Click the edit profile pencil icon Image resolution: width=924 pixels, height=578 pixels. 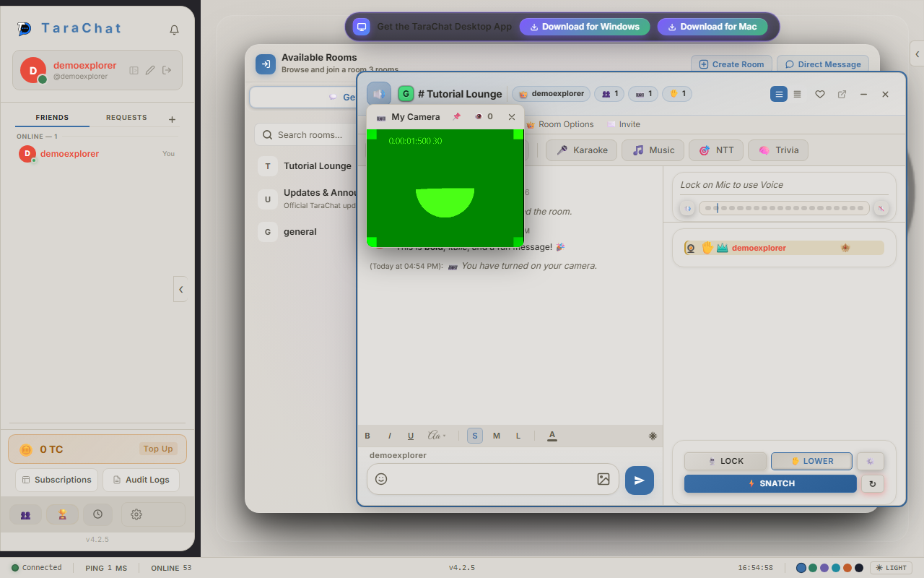[x=150, y=70]
